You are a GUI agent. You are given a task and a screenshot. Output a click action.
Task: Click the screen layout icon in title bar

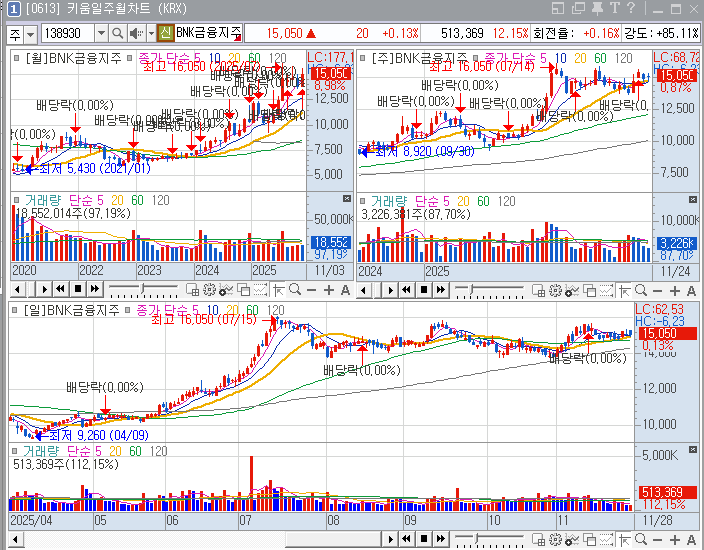[x=558, y=8]
